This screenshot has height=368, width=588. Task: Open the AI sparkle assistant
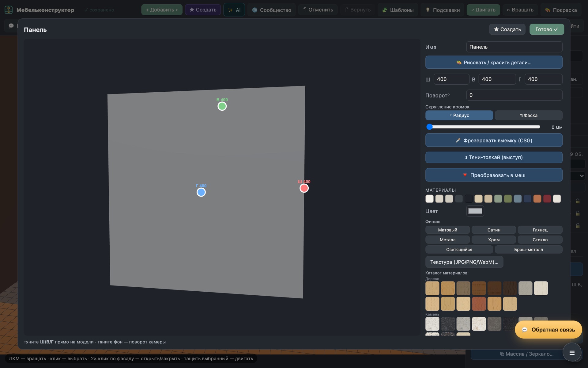(234, 10)
